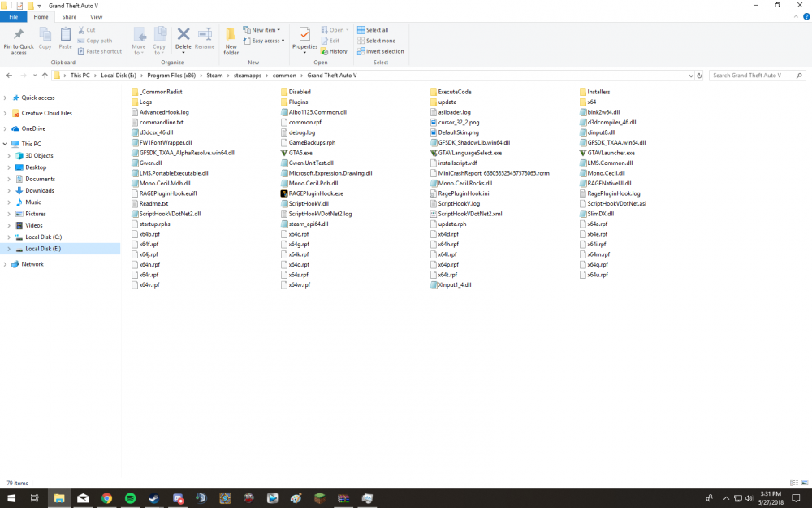Screen dimensions: 812x508
Task: Select ScriptHookV.dll file
Action: point(304,204)
